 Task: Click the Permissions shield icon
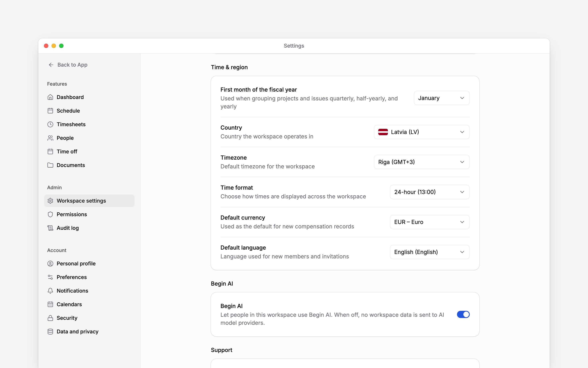[50, 214]
